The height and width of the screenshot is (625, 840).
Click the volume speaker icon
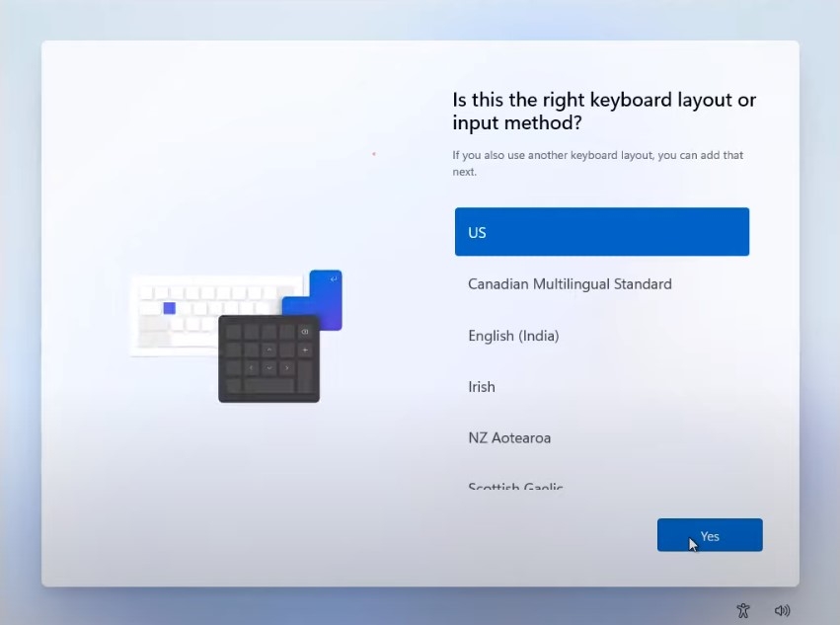click(x=782, y=610)
